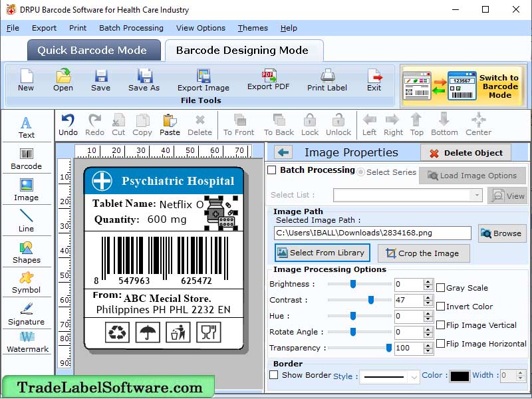Select the Signature tool

pyautogui.click(x=26, y=313)
